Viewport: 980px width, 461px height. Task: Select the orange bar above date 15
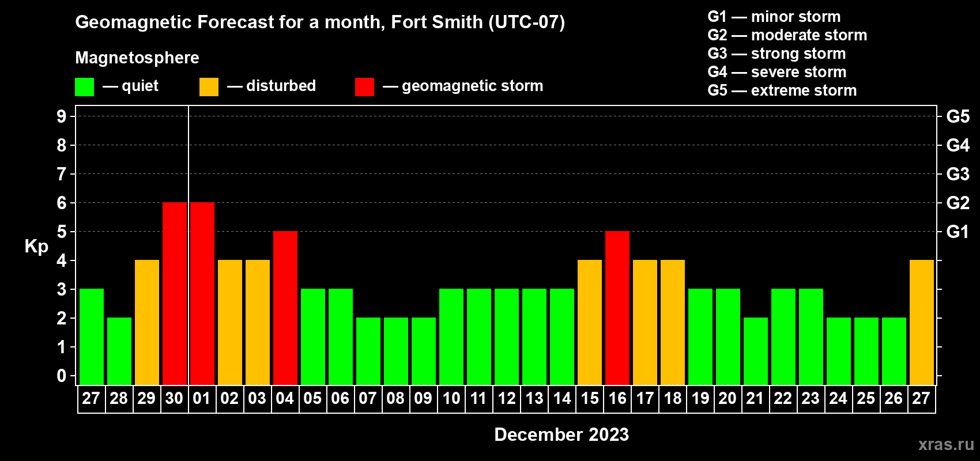click(589, 322)
